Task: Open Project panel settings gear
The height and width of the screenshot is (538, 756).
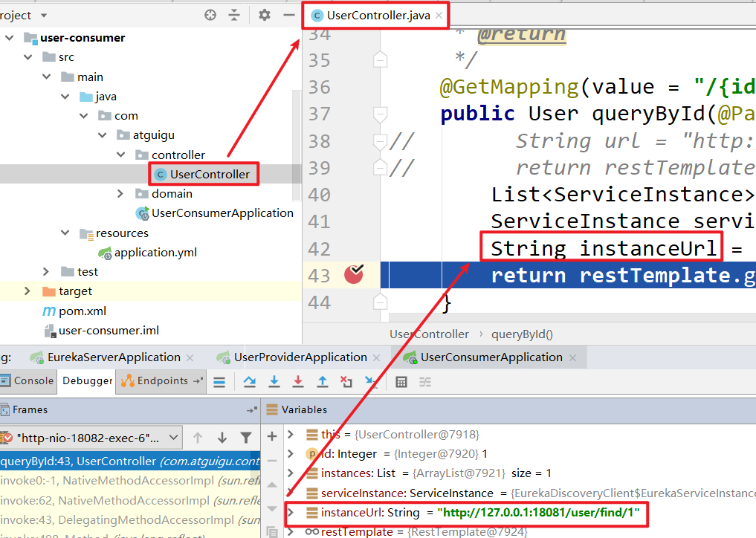Action: click(x=265, y=15)
